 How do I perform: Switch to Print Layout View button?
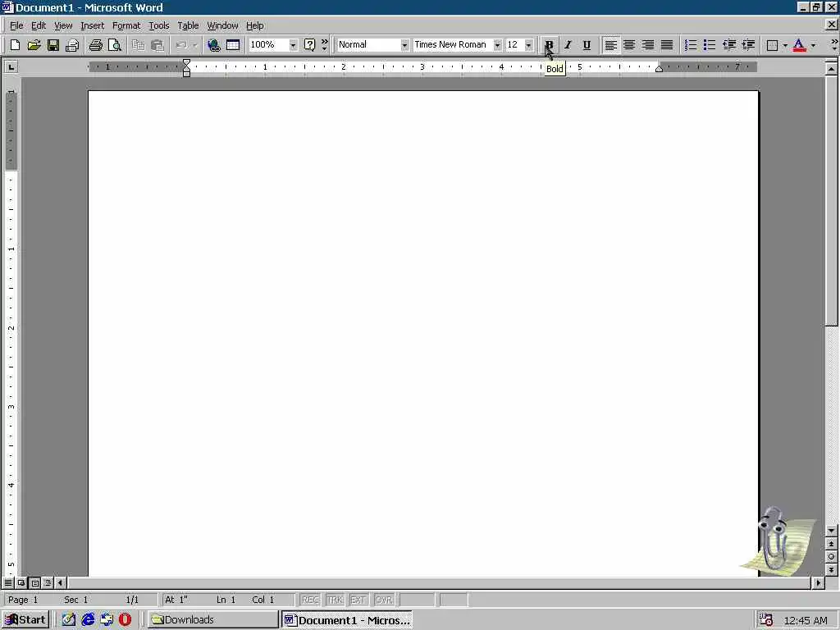(x=34, y=582)
